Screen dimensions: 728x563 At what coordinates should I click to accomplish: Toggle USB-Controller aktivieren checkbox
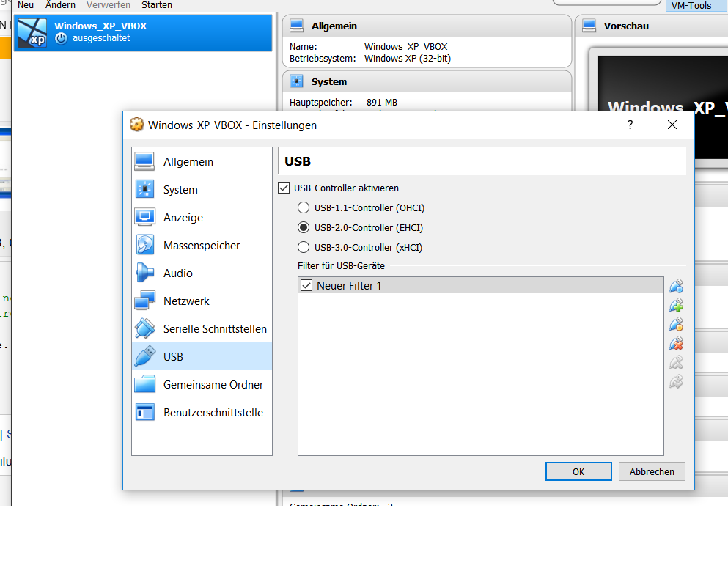[x=284, y=188]
